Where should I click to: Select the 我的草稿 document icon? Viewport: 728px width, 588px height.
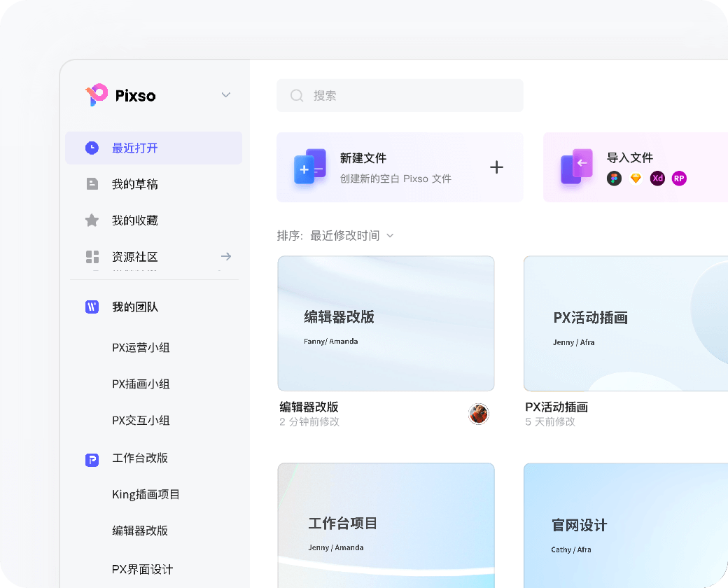92,183
